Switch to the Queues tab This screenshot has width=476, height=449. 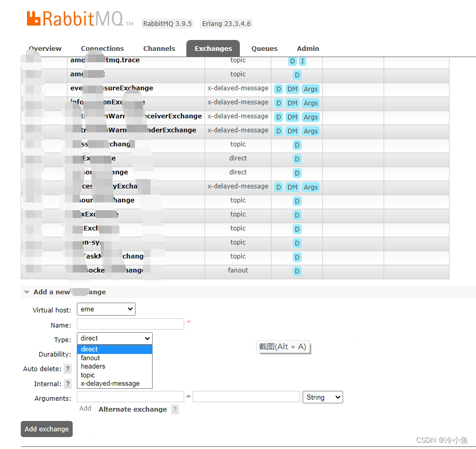[264, 48]
